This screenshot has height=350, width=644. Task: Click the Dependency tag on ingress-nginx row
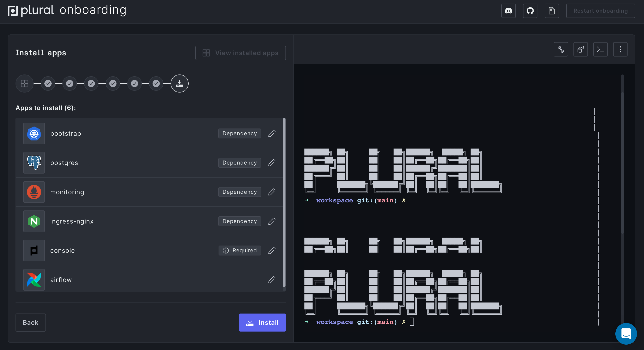[x=240, y=221]
